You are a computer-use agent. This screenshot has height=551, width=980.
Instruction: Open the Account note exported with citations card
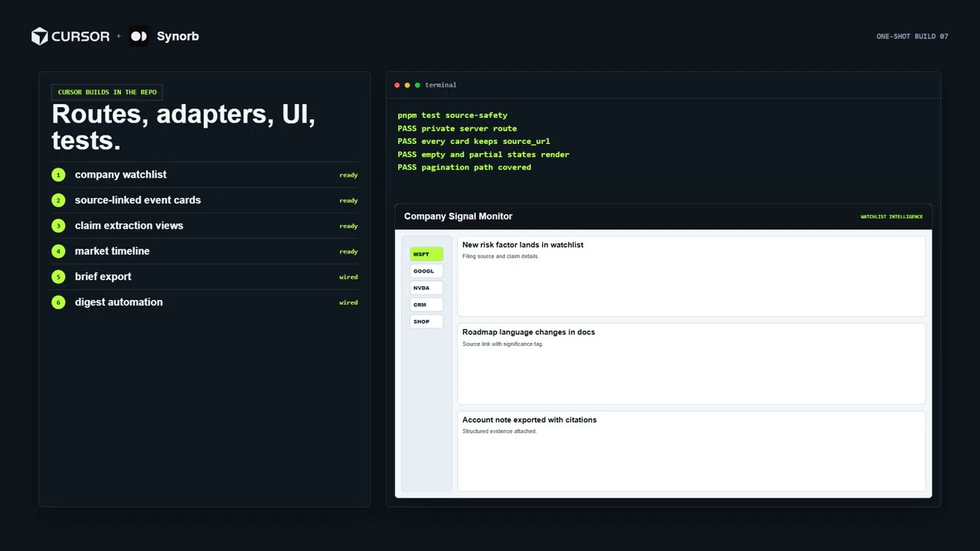[x=691, y=451]
